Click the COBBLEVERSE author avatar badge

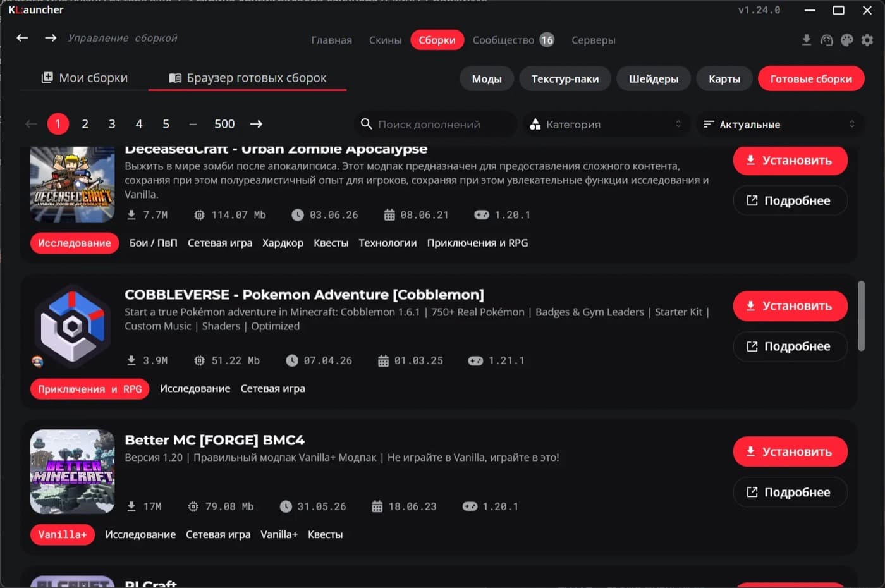37,361
